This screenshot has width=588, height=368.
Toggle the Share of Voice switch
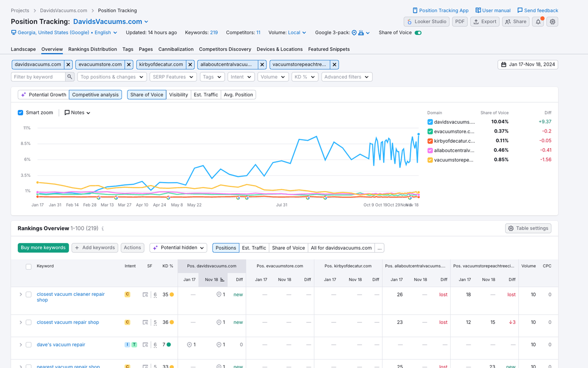tap(418, 33)
